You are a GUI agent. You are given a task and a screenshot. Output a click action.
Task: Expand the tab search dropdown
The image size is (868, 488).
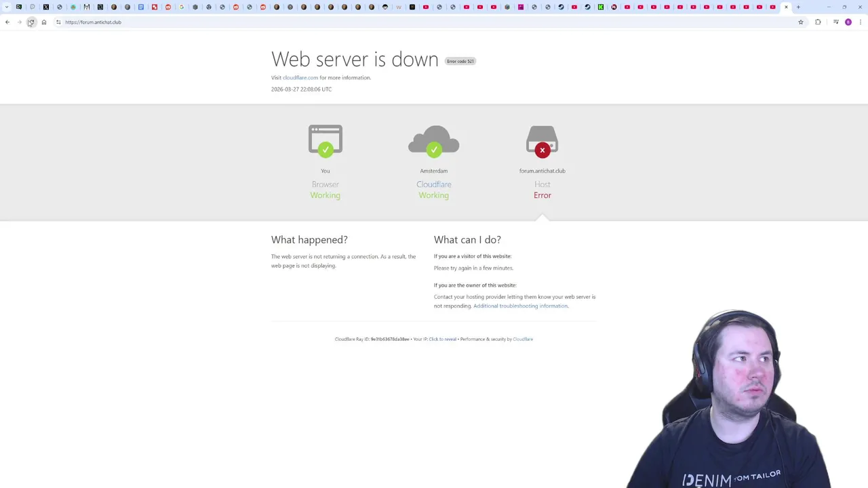[x=7, y=7]
